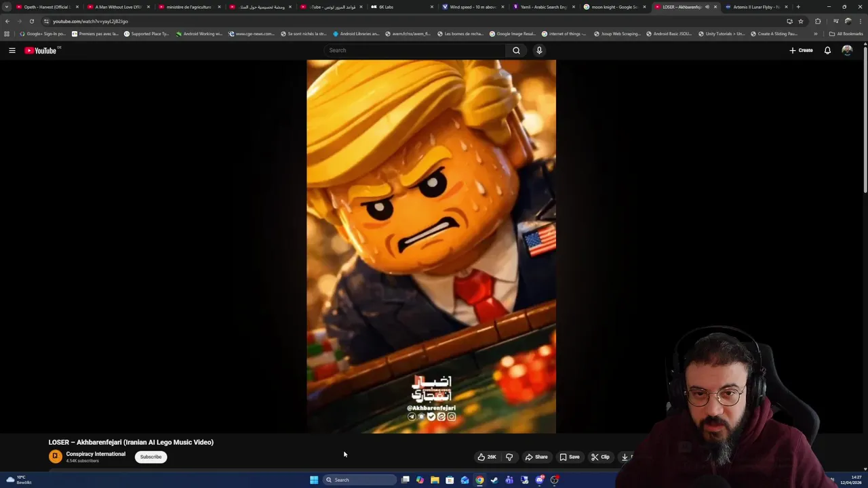
Task: Open the browser extensions puzzle icon
Action: 818,21
